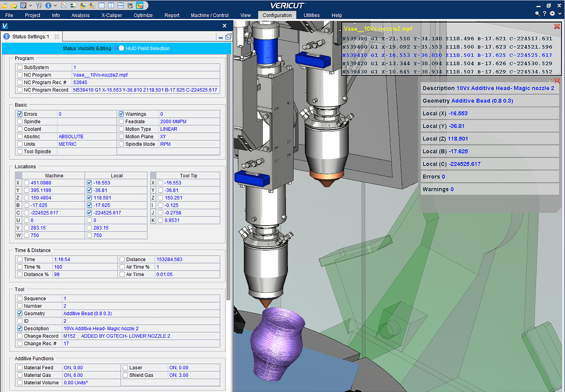
Task: Click the blue Info circle icon
Action: (x=48, y=5)
